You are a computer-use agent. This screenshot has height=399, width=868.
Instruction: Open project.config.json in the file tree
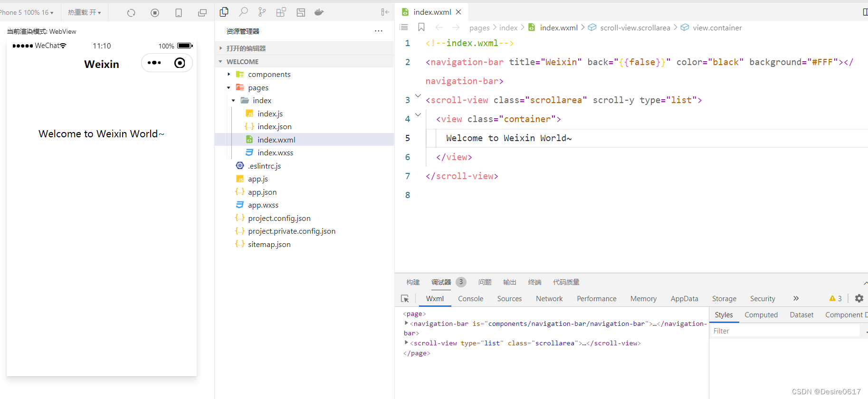[279, 218]
